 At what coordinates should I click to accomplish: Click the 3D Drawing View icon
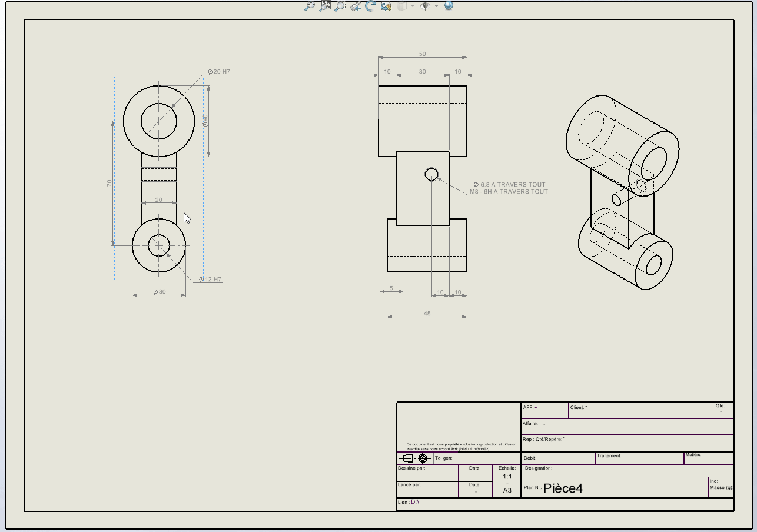point(386,6)
